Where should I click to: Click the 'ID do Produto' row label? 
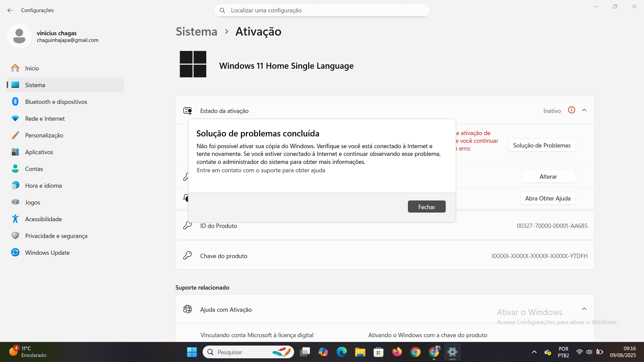tap(219, 226)
